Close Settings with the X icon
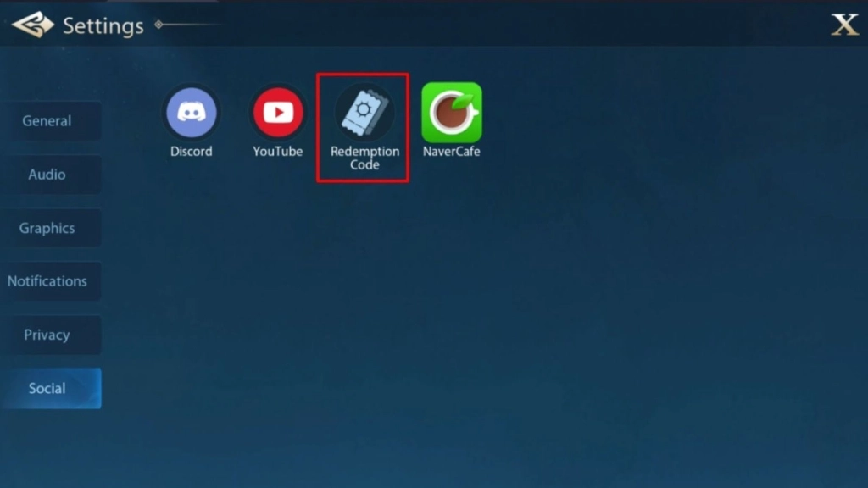Viewport: 868px width, 488px height. (844, 25)
